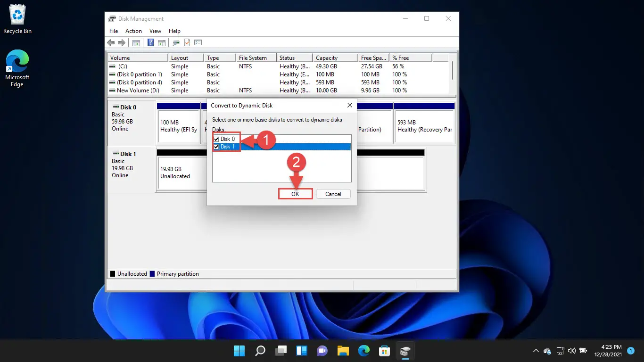Image resolution: width=644 pixels, height=362 pixels.
Task: Toggle the Show/Hide Action Pane toolbar icon
Action: click(162, 43)
